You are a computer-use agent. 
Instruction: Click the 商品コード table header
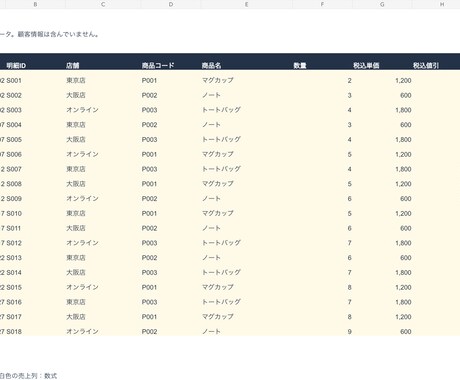pos(158,65)
